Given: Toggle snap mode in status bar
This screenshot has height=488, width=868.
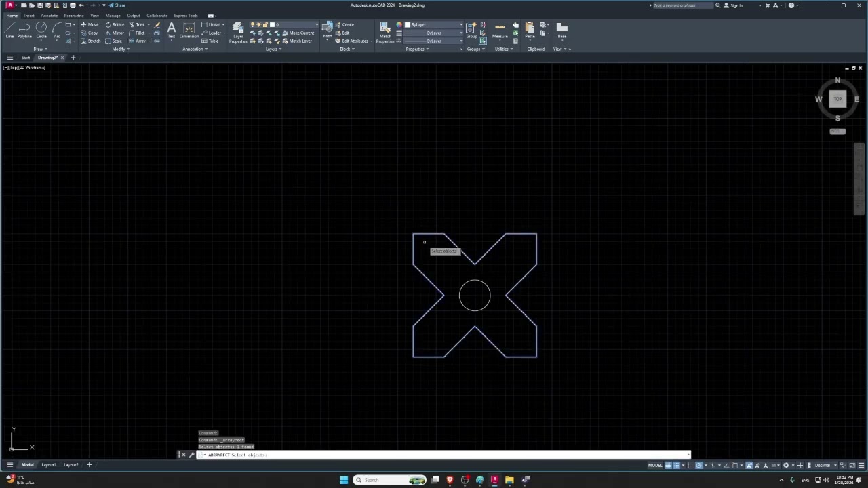Looking at the screenshot, I should pos(676,465).
